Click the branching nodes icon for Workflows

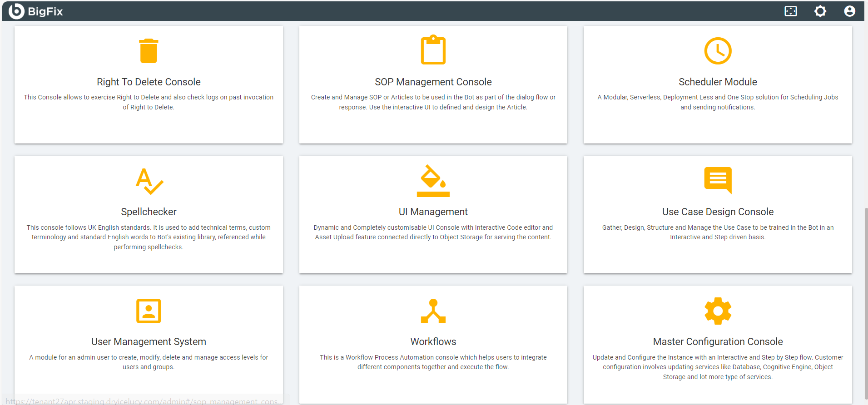click(433, 311)
